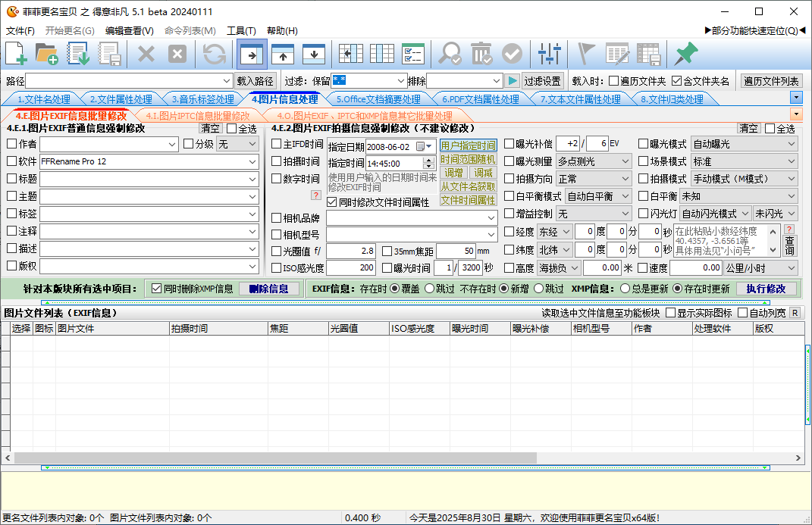Image resolution: width=812 pixels, height=525 pixels.
Task: Click the checklist toolbar icon
Action: pyautogui.click(x=412, y=54)
